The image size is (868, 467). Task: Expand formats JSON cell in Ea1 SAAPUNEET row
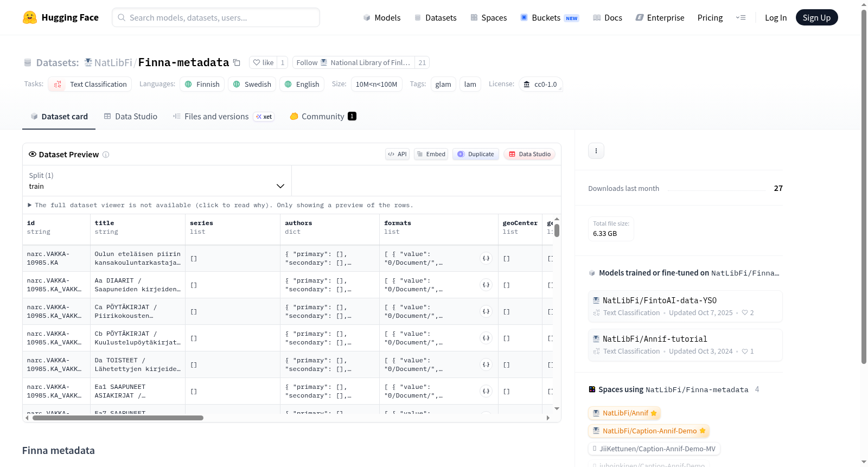click(x=486, y=391)
